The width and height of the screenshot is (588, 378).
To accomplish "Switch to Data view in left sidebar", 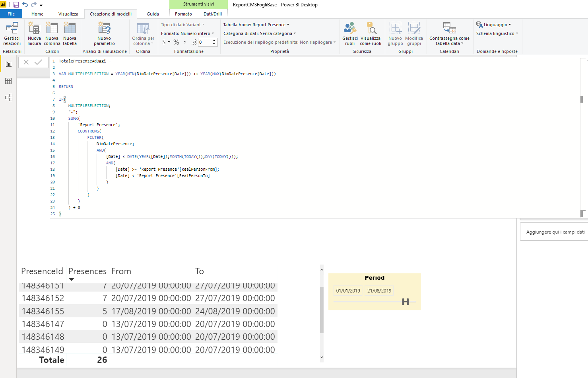I will tap(9, 81).
